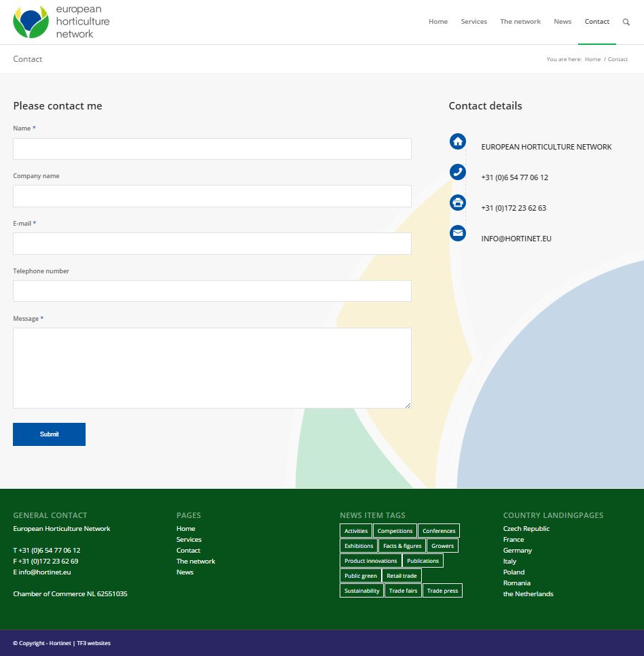This screenshot has height=656, width=644.
Task: Select the Growers news tag
Action: (442, 546)
